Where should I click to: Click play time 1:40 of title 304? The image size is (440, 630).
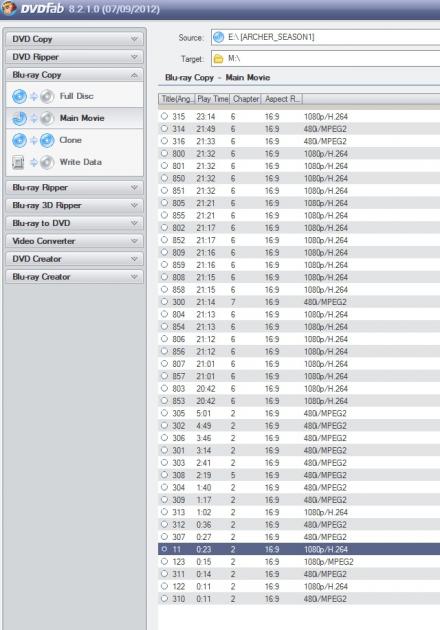[204, 487]
